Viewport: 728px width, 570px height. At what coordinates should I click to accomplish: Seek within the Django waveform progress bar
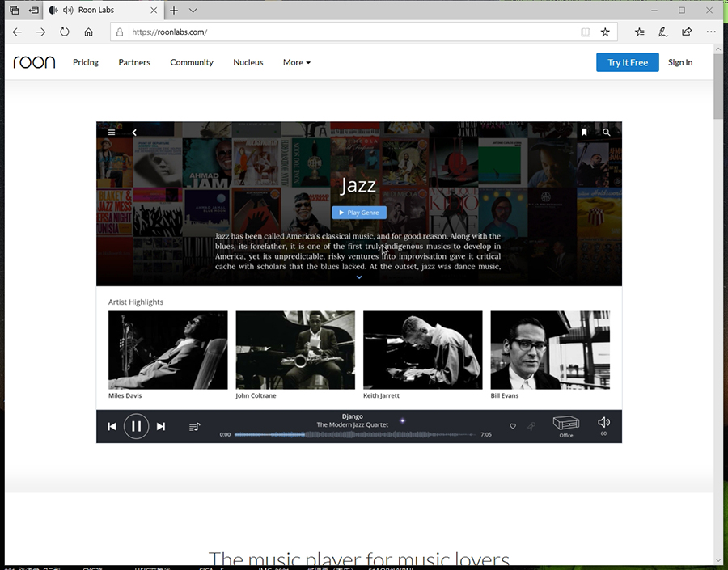(354, 434)
